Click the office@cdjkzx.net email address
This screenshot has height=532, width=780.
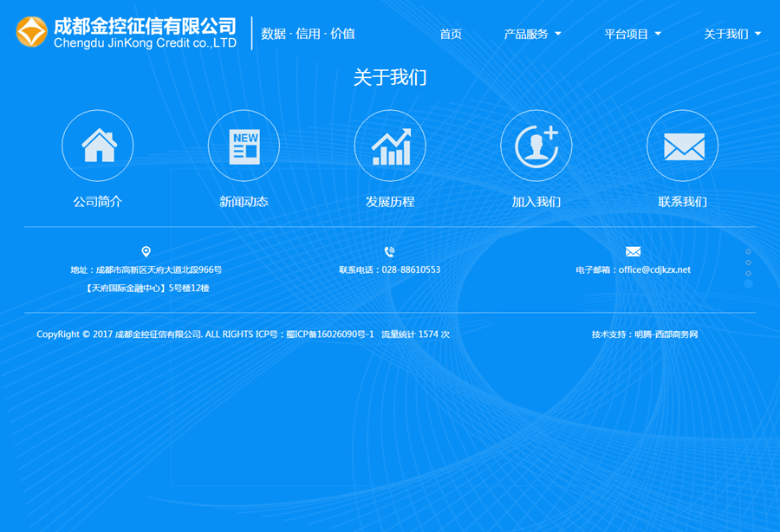tap(654, 270)
